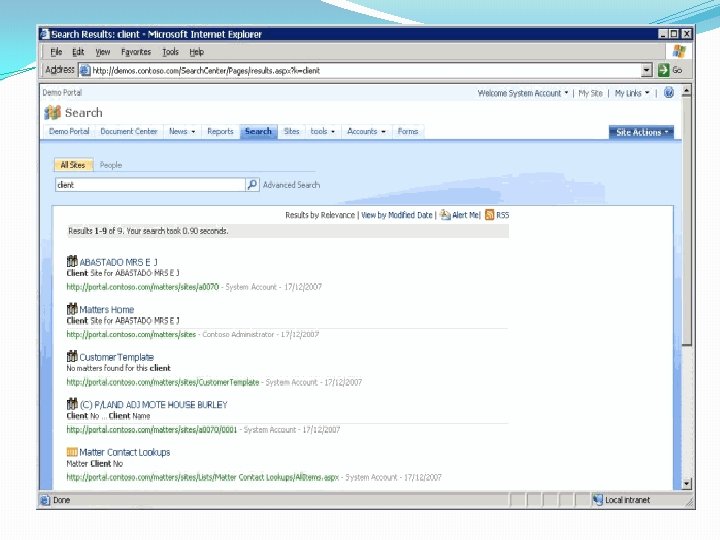This screenshot has height=540, width=720.
Task: Switch to the All Sites search tab
Action: click(x=73, y=165)
